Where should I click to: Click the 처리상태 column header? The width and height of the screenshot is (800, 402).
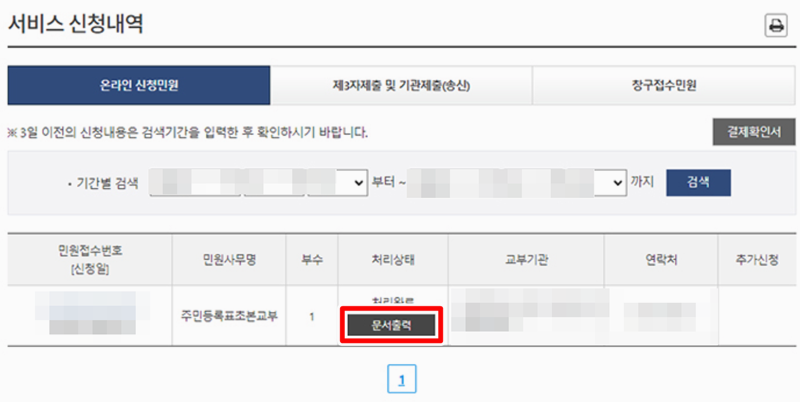pyautogui.click(x=393, y=260)
